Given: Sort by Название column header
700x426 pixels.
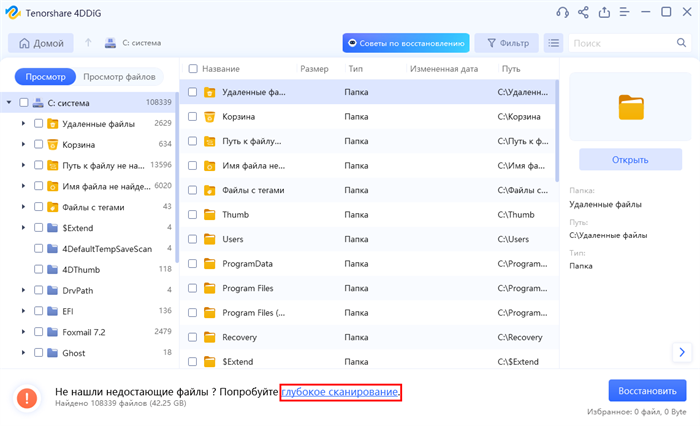Looking at the screenshot, I should click(x=221, y=69).
